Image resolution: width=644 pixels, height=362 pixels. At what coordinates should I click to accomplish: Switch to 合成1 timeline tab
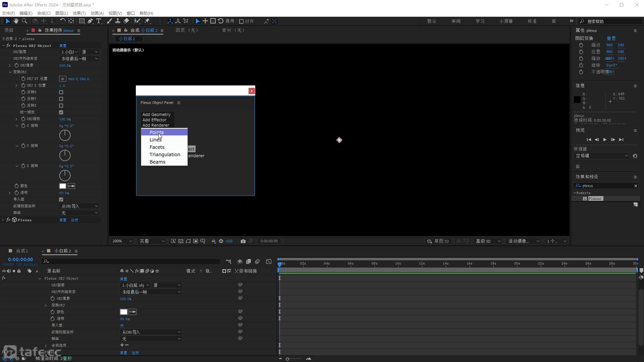(22, 251)
